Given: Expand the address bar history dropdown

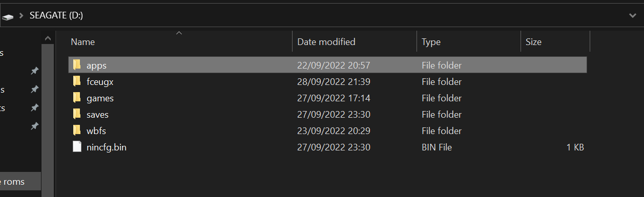Looking at the screenshot, I should pos(632,15).
